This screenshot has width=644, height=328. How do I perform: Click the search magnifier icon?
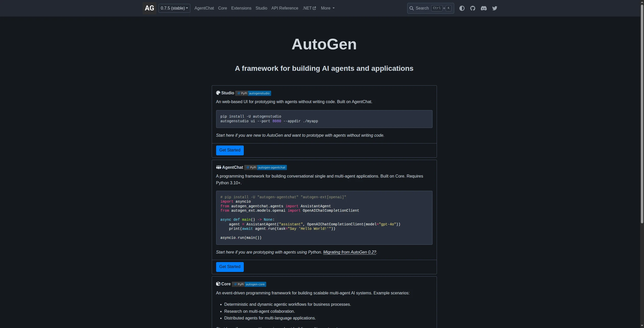(412, 8)
